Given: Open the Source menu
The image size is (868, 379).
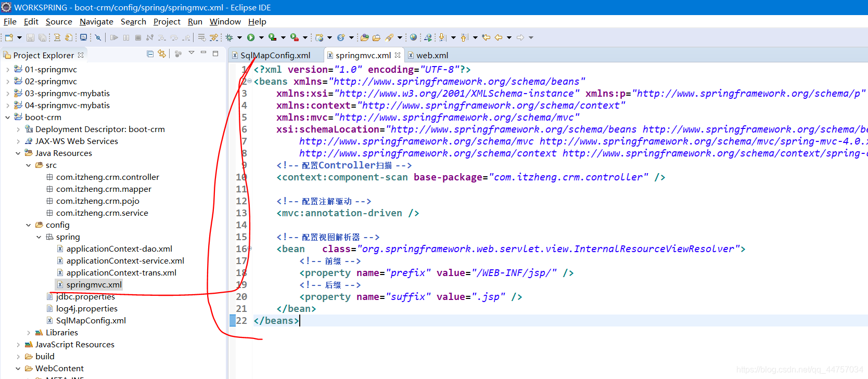Looking at the screenshot, I should (x=59, y=22).
